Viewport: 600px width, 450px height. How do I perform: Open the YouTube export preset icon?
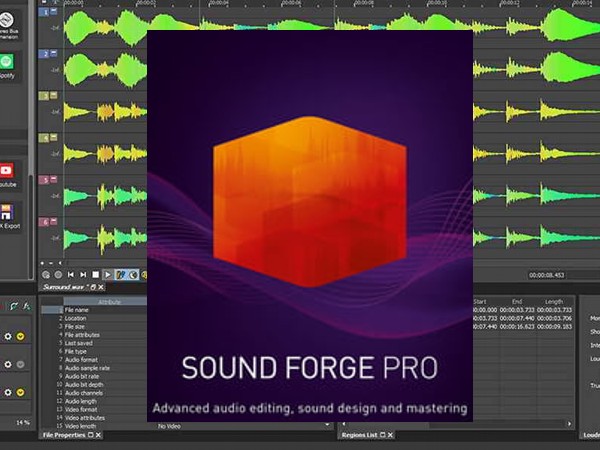[6, 171]
